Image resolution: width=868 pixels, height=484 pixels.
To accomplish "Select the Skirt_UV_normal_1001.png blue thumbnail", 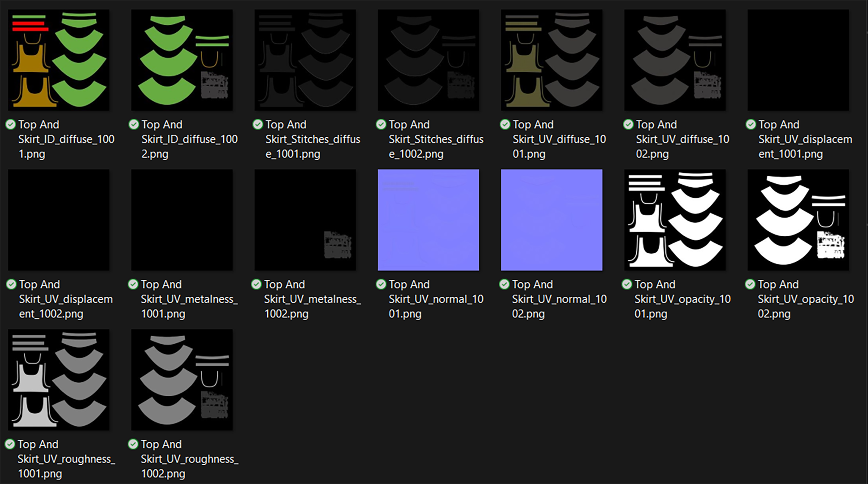I will 429,220.
